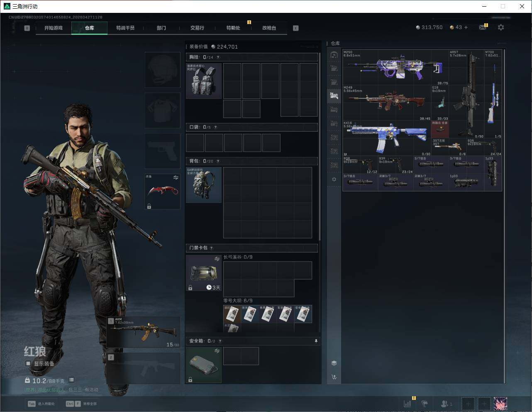Click the stack items icon below stash sidebar

click(334, 363)
